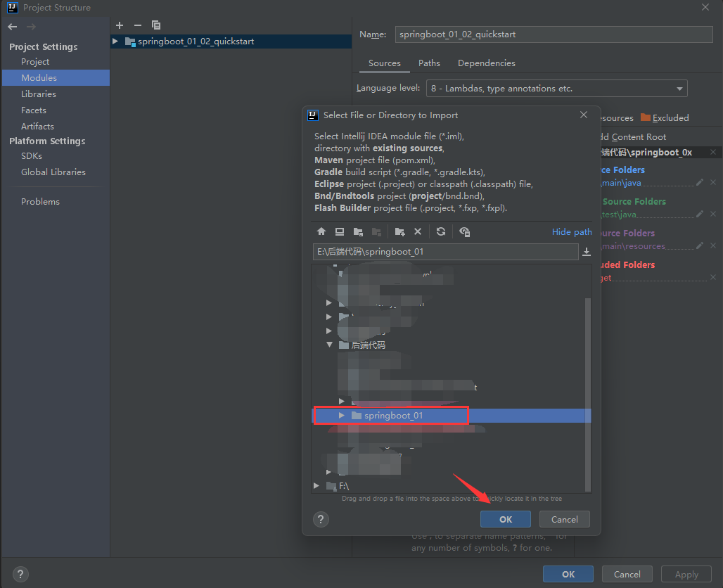Toggle show hidden files and directories

point(464,231)
